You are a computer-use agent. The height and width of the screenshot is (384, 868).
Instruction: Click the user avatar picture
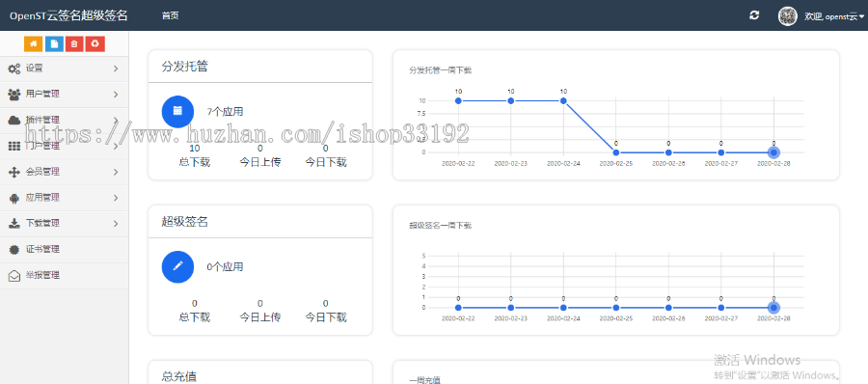(787, 16)
